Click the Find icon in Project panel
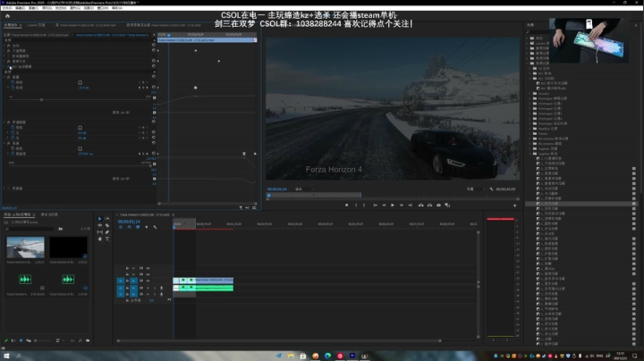The height and width of the screenshot is (361, 644). coord(80,340)
